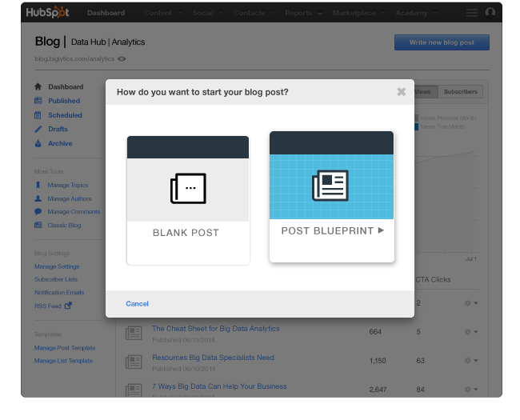Open the Archive link
Viewport: 520px width, 420px height.
[60, 143]
